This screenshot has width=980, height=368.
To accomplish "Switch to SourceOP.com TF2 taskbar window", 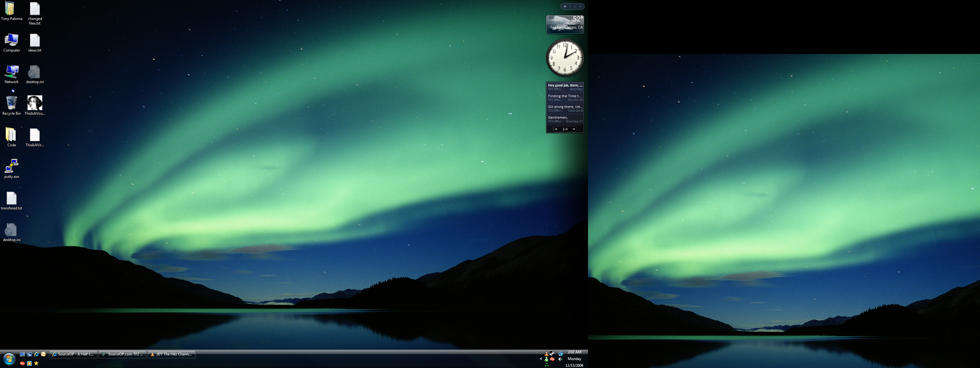I will [x=123, y=354].
